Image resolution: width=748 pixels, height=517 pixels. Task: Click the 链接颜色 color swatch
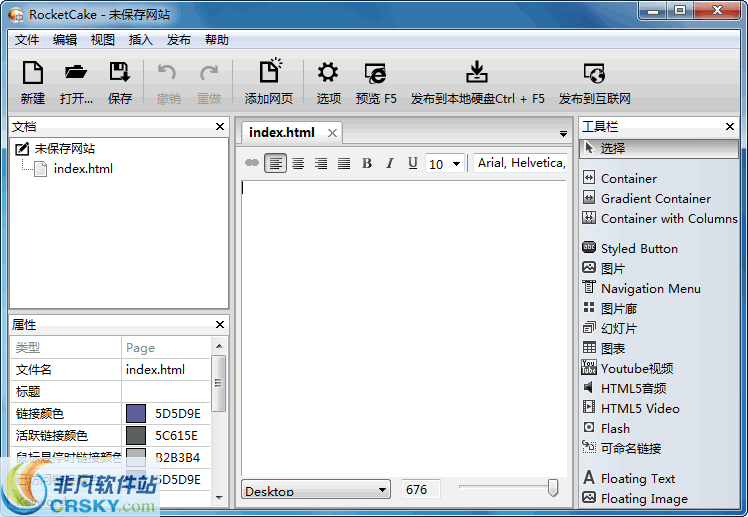136,414
